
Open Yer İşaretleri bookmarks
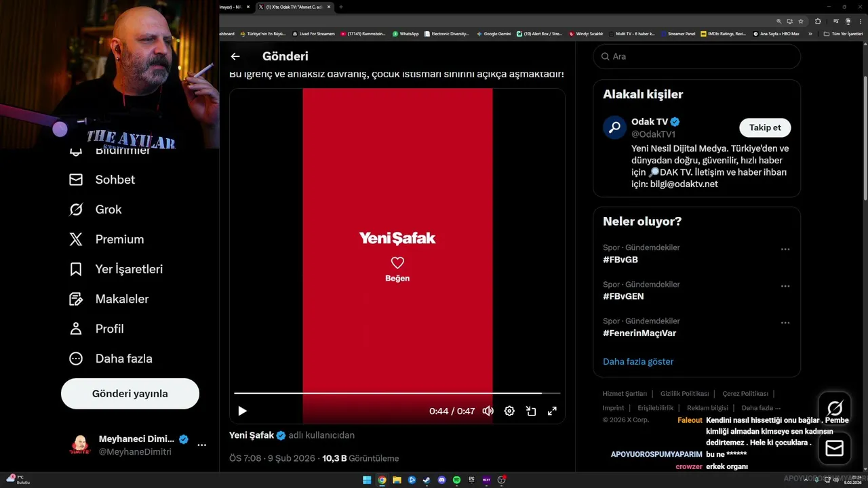(116, 269)
